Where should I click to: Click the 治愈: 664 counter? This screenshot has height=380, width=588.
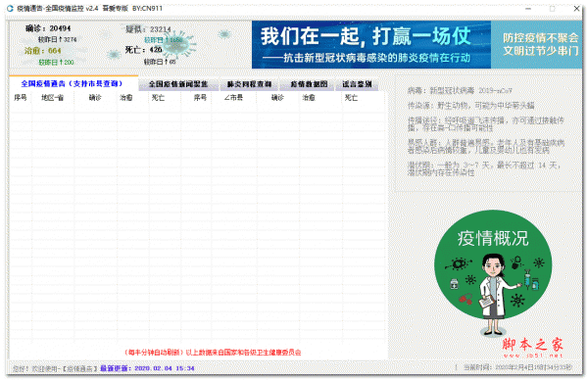[x=43, y=51]
